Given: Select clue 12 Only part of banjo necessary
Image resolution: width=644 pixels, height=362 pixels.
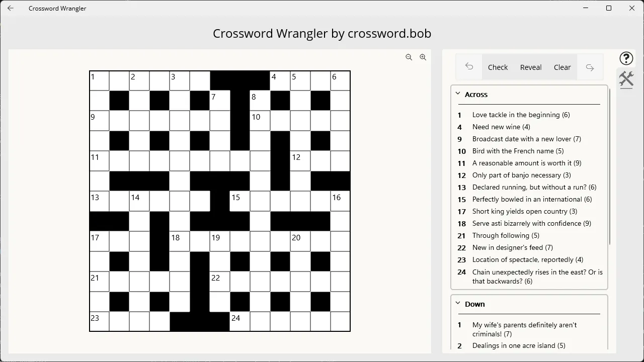Looking at the screenshot, I should [x=529, y=175].
